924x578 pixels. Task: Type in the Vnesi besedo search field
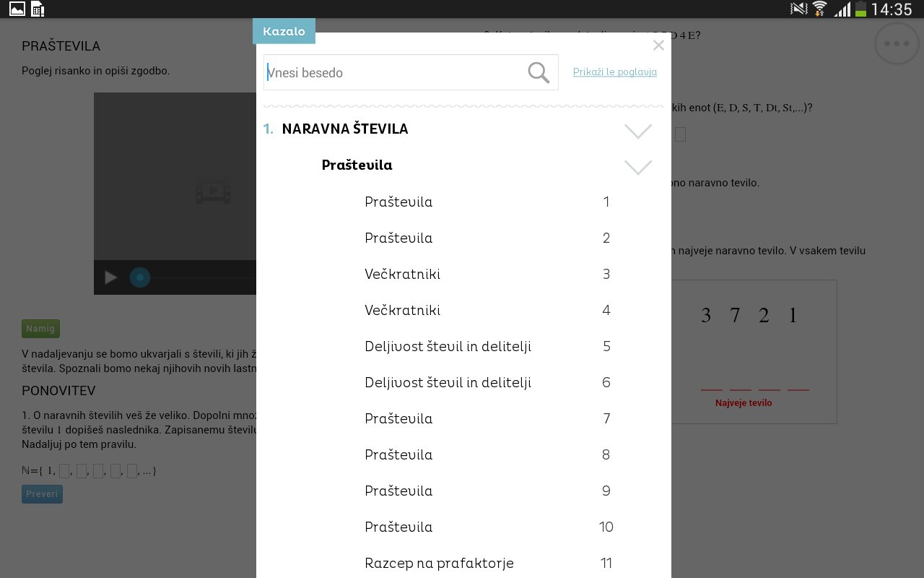pos(393,72)
